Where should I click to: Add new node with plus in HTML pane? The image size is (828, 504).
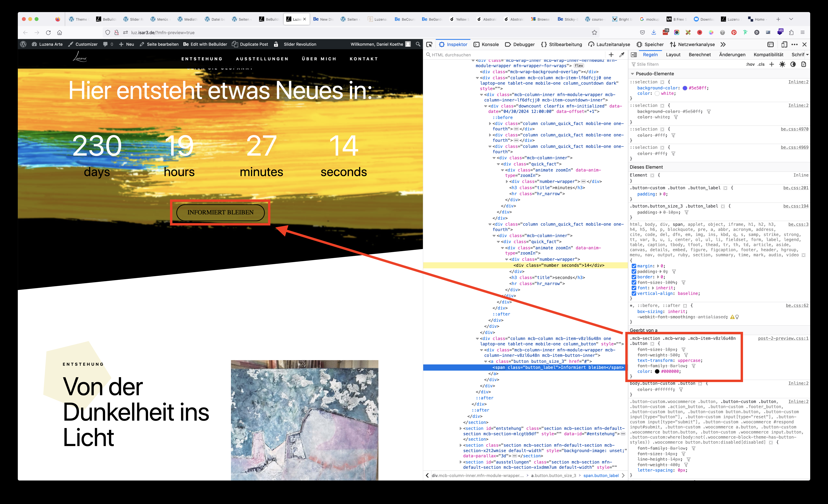pos(611,55)
